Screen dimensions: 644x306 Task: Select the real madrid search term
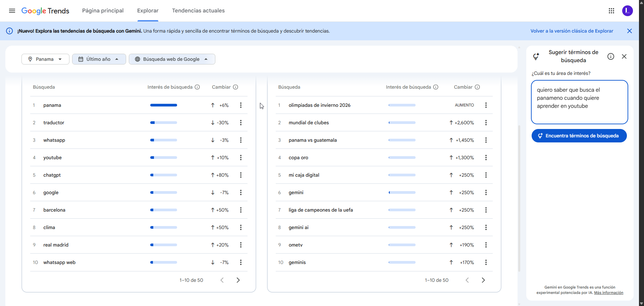56,245
